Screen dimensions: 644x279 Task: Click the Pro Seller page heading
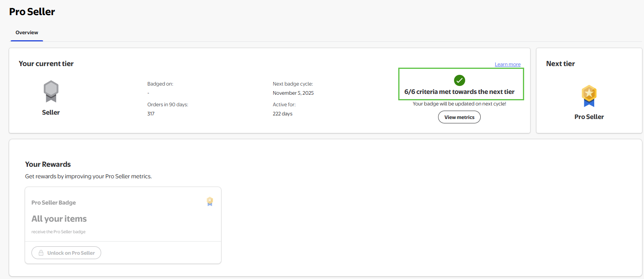(32, 12)
